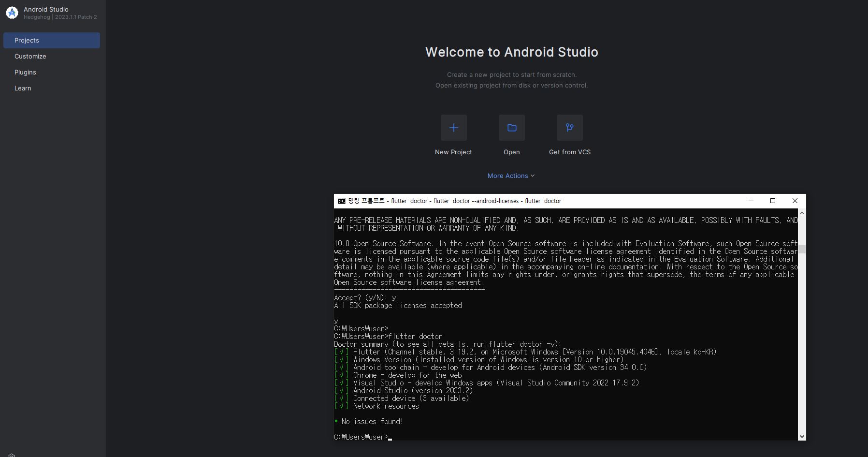
Task: Click 'Create a new project to start from scratch.'
Action: point(511,74)
